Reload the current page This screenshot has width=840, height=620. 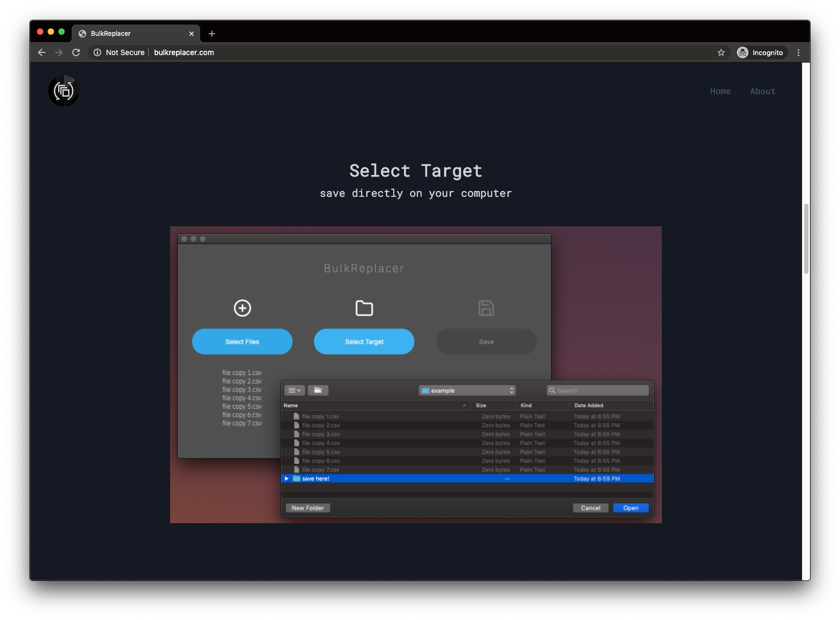pos(76,52)
